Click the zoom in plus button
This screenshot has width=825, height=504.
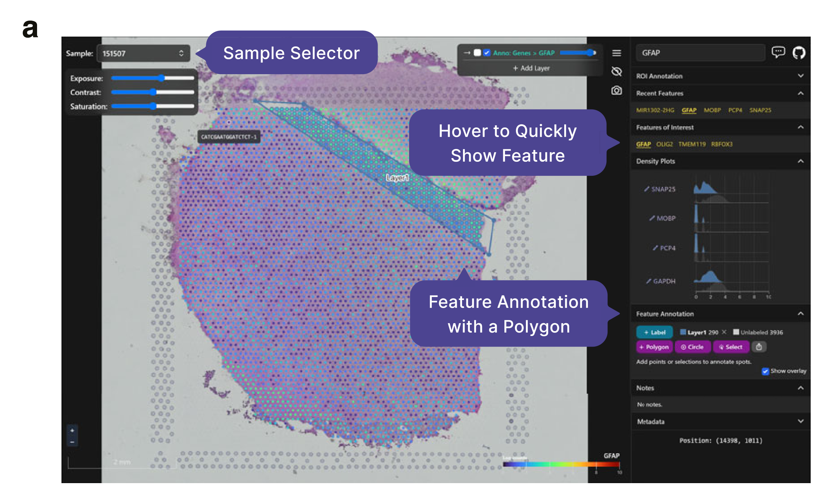click(72, 431)
